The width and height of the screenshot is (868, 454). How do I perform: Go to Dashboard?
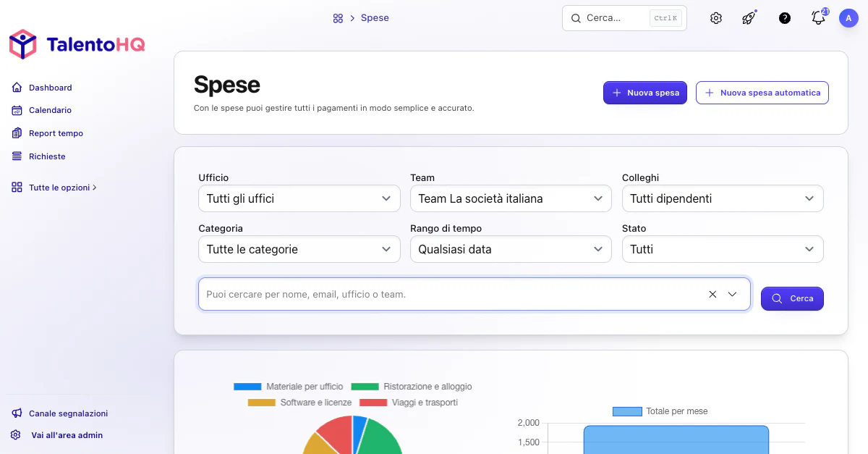50,88
